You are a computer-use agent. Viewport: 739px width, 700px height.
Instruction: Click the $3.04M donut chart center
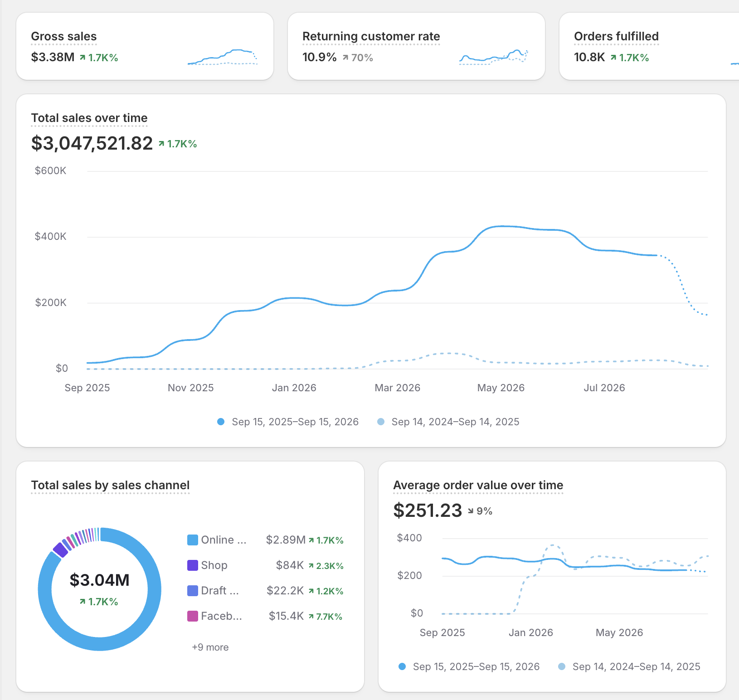pyautogui.click(x=100, y=580)
